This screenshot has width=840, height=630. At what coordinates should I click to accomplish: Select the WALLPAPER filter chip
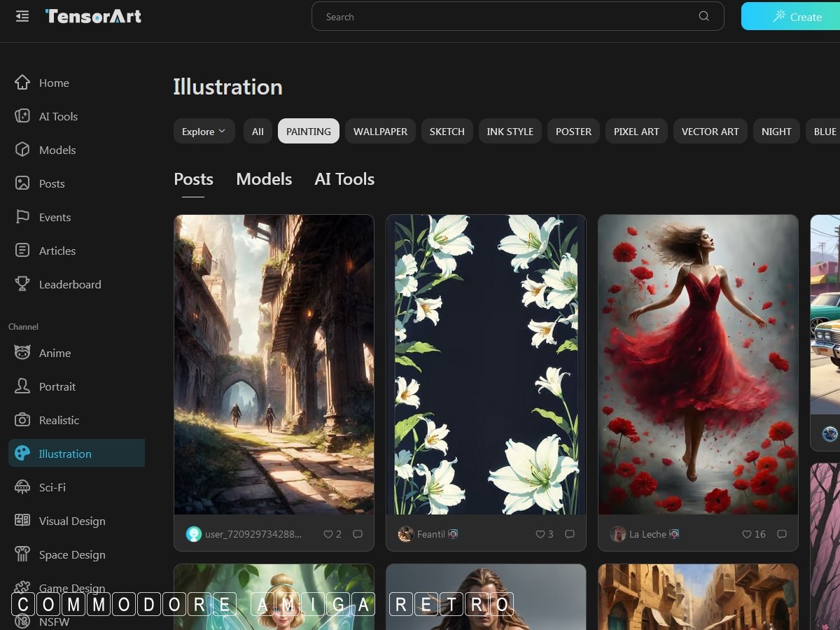(380, 132)
